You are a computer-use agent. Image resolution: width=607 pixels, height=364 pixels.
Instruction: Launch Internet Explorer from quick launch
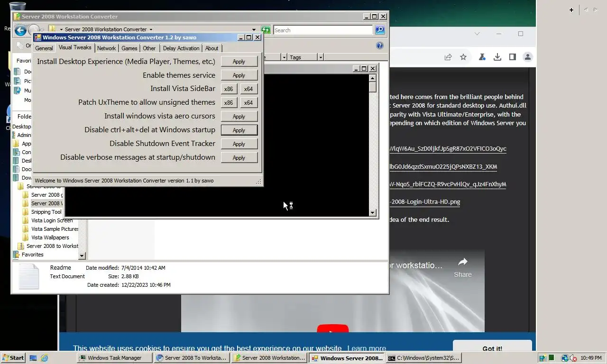pyautogui.click(x=45, y=358)
